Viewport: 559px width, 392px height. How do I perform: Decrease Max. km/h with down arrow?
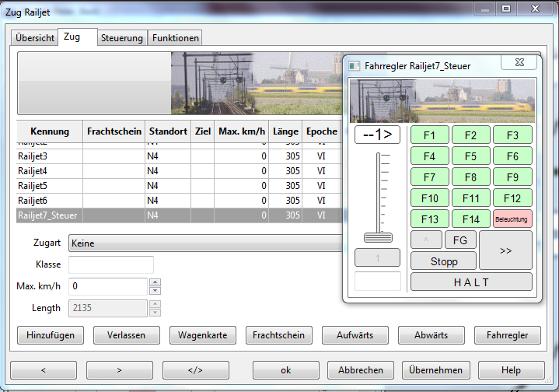point(155,290)
